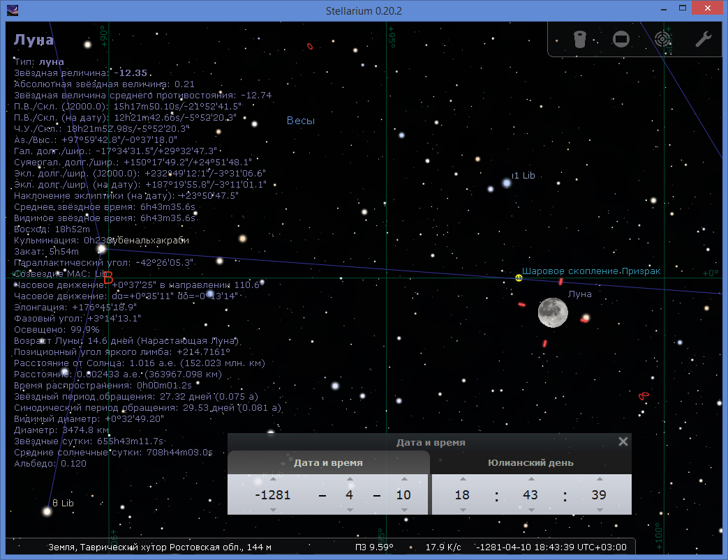The width and height of the screenshot is (728, 560).
Task: Click the Среднее звёздное время 6h43m35.6s line
Action: 105,207
